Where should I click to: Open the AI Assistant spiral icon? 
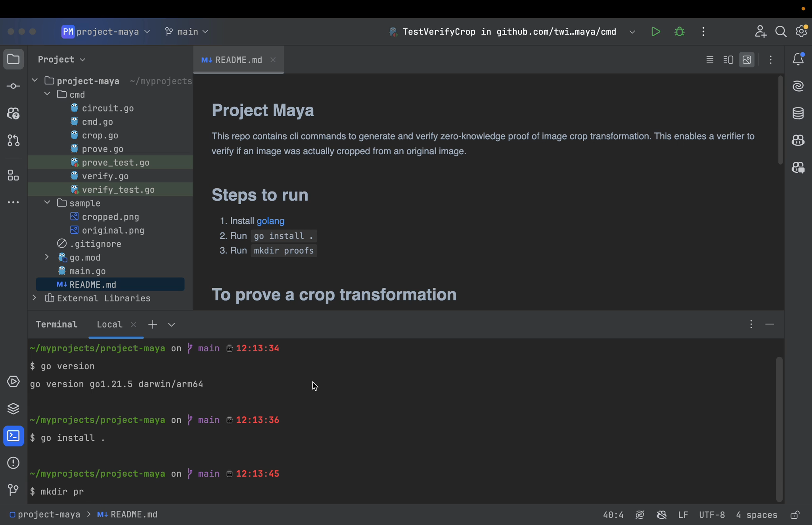798,86
